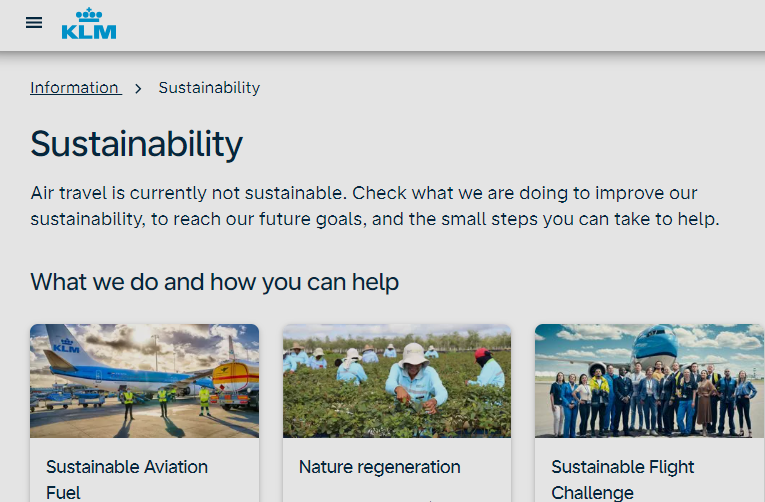Open the Sustainable Aviation Fuel photo

coord(144,380)
